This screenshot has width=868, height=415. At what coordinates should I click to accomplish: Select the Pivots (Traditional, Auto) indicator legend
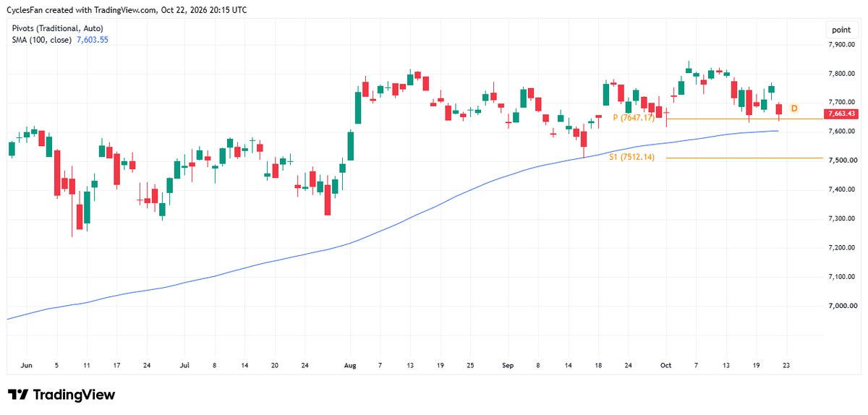click(57, 28)
